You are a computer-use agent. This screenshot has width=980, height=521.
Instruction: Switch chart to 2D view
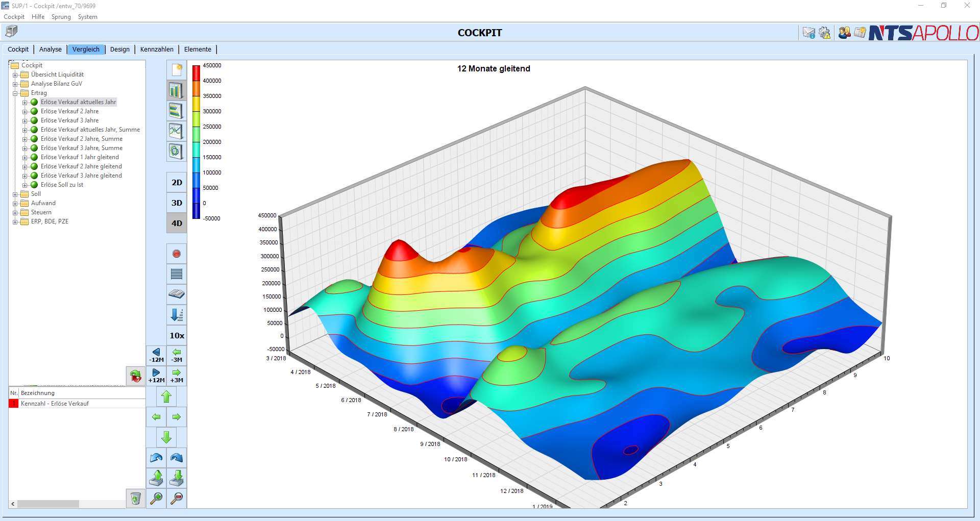[177, 182]
